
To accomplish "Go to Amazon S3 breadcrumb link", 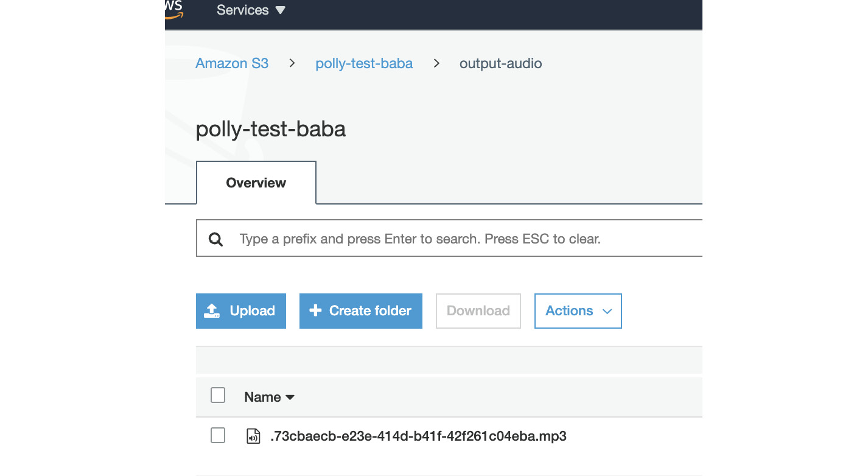I will pyautogui.click(x=232, y=63).
